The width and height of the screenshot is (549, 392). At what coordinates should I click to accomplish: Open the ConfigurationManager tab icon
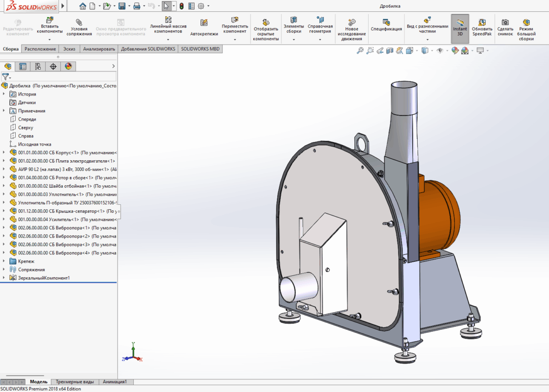click(x=38, y=67)
